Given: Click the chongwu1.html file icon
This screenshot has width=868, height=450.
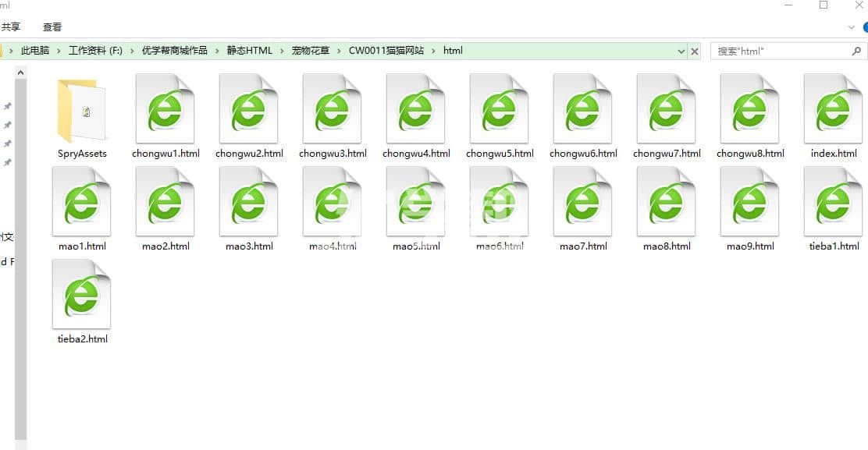Looking at the screenshot, I should point(165,109).
